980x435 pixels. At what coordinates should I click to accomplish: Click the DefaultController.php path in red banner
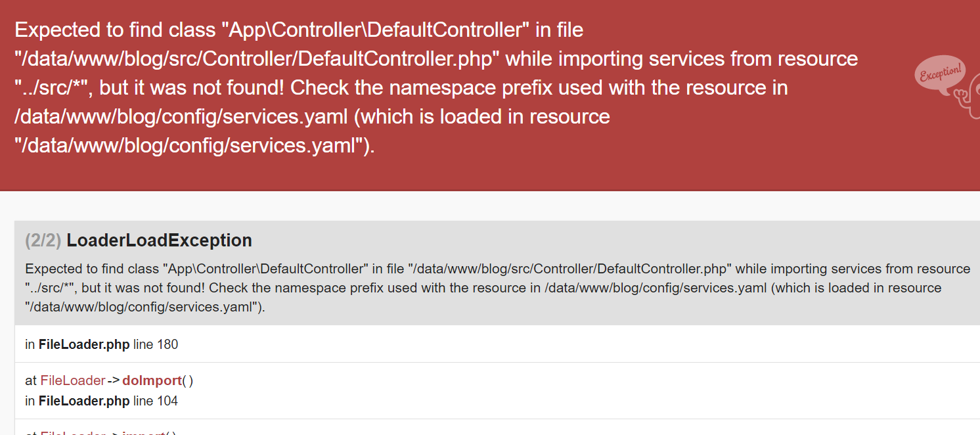click(x=257, y=58)
